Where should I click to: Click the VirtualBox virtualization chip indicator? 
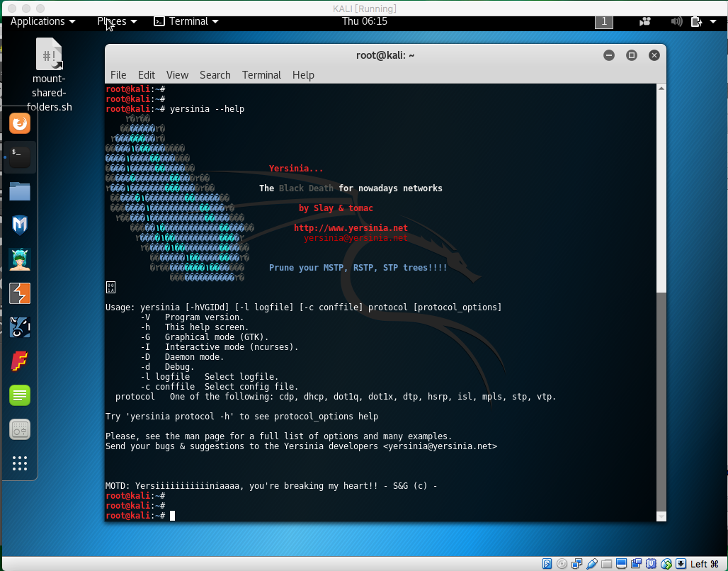pyautogui.click(x=651, y=564)
